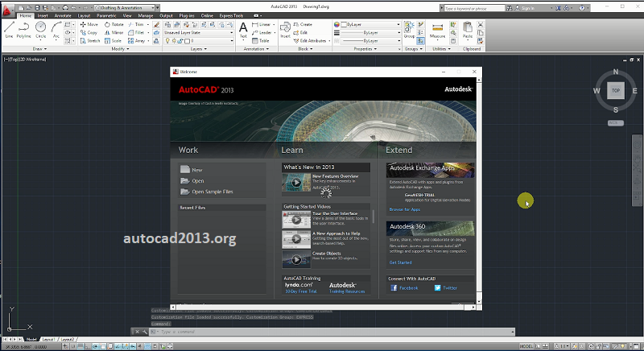
Task: Choose the Stretch command
Action: click(x=90, y=40)
